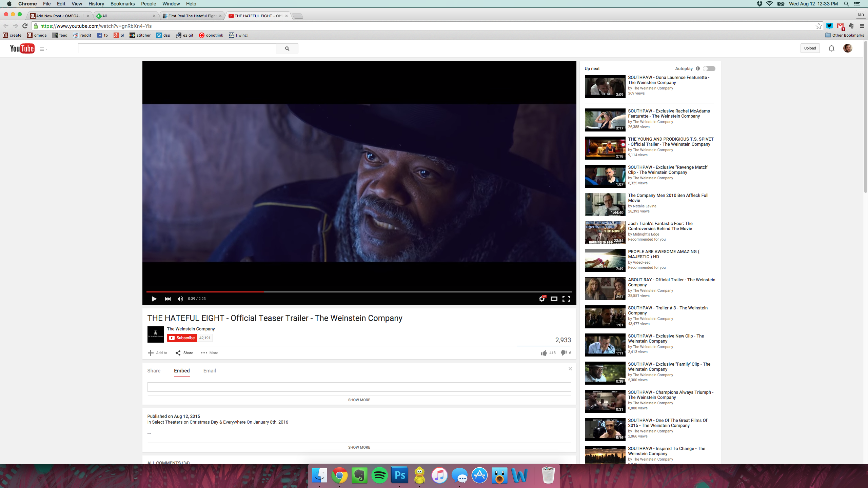Viewport: 868px width, 488px height.
Task: Click the Twitter extension icon
Action: click(x=829, y=26)
